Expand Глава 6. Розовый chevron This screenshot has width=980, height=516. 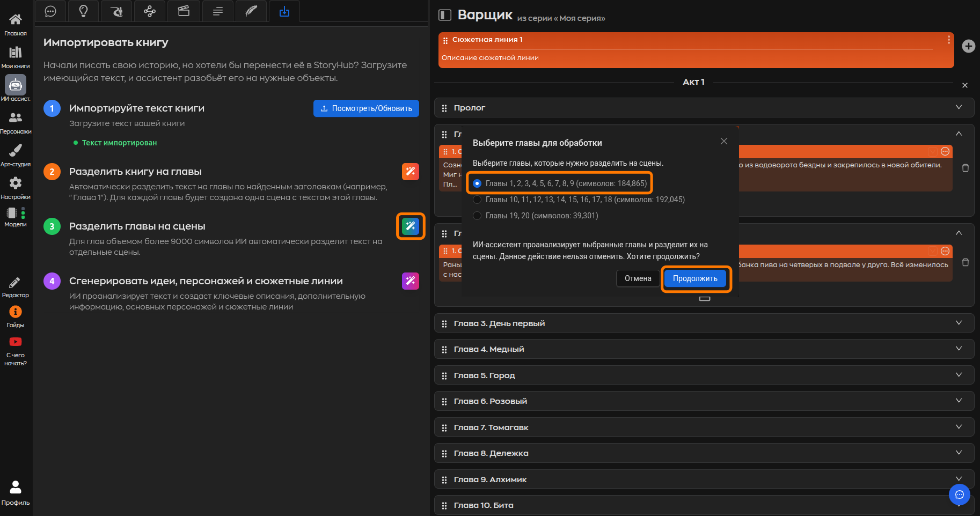point(959,401)
